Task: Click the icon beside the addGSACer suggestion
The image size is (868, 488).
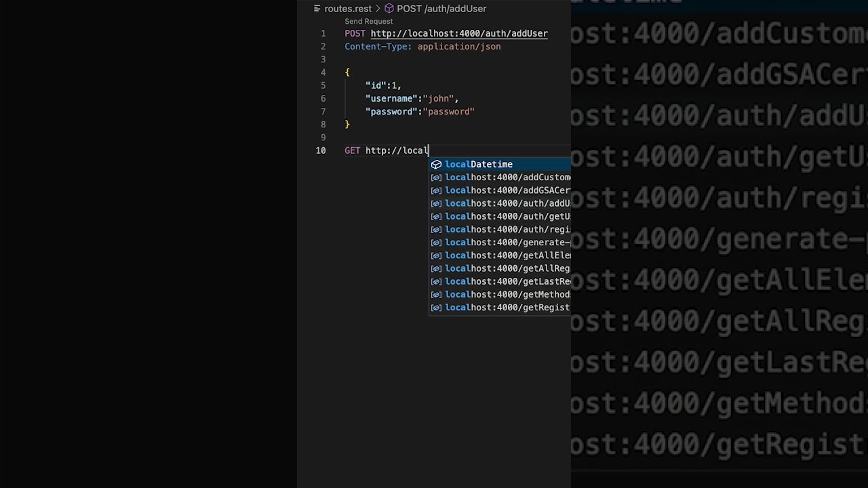Action: (x=436, y=190)
